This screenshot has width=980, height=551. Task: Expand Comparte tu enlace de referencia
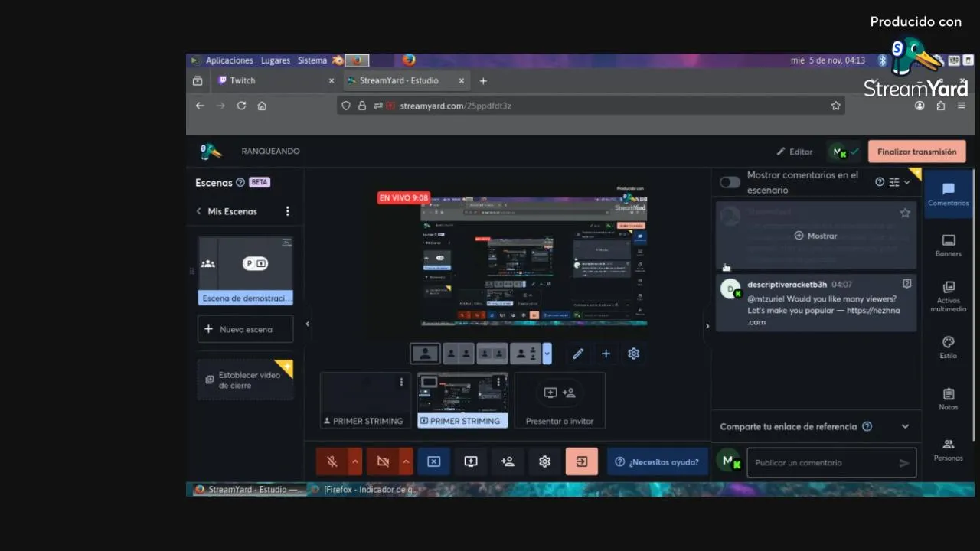[905, 426]
